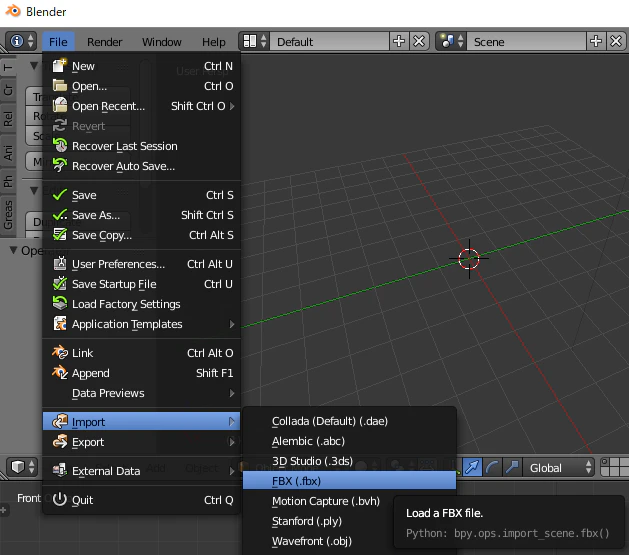Open the Render menu
Image resolution: width=629 pixels, height=555 pixels.
click(104, 42)
